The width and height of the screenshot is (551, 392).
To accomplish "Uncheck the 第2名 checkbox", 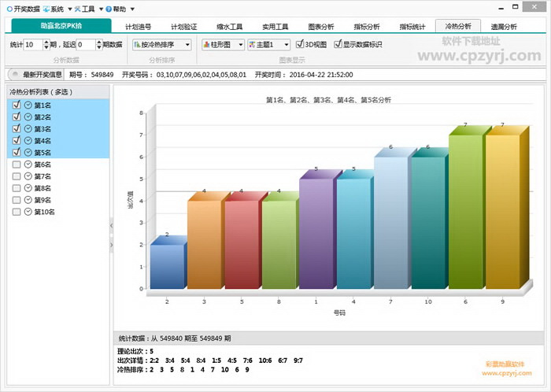I will (17, 116).
